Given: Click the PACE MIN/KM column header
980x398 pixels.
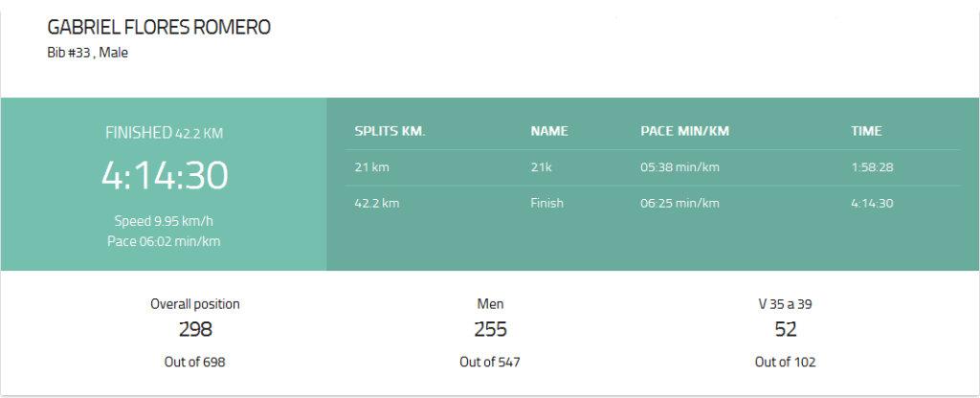Looking at the screenshot, I should (x=684, y=131).
